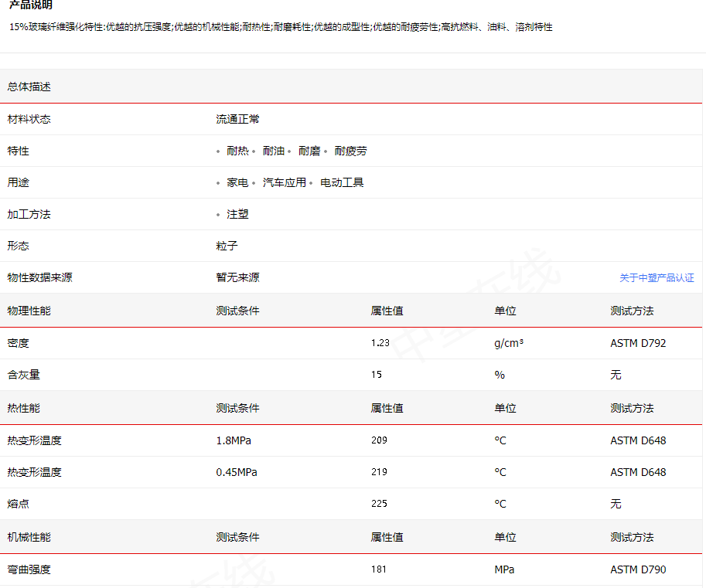Viewport: 706px width, 588px height.
Task: Click the 产品说明 heading
Action: [31, 5]
